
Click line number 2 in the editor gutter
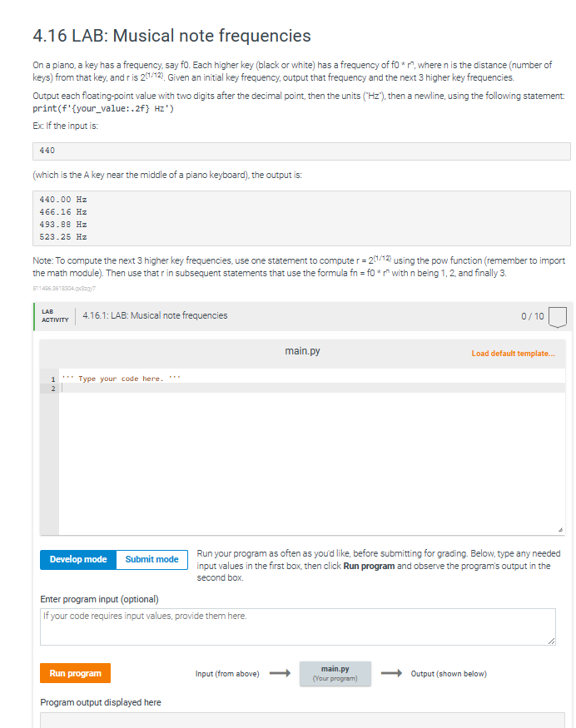[x=53, y=388]
